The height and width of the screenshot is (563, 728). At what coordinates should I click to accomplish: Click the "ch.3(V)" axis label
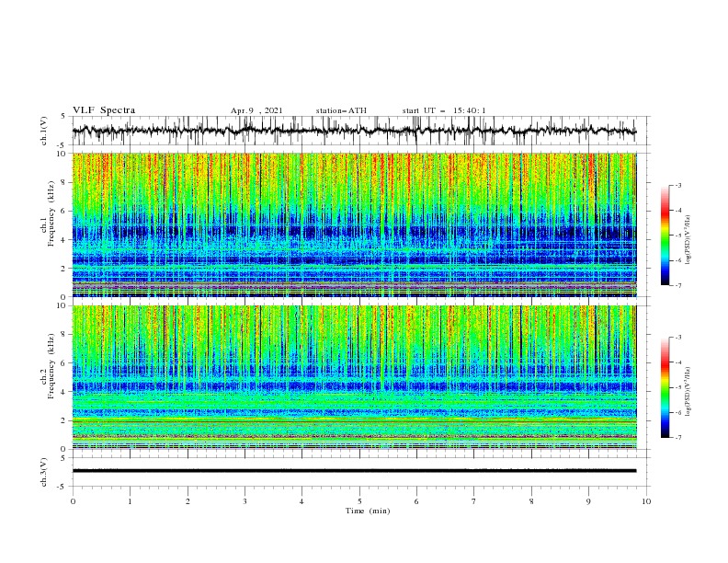(x=44, y=472)
